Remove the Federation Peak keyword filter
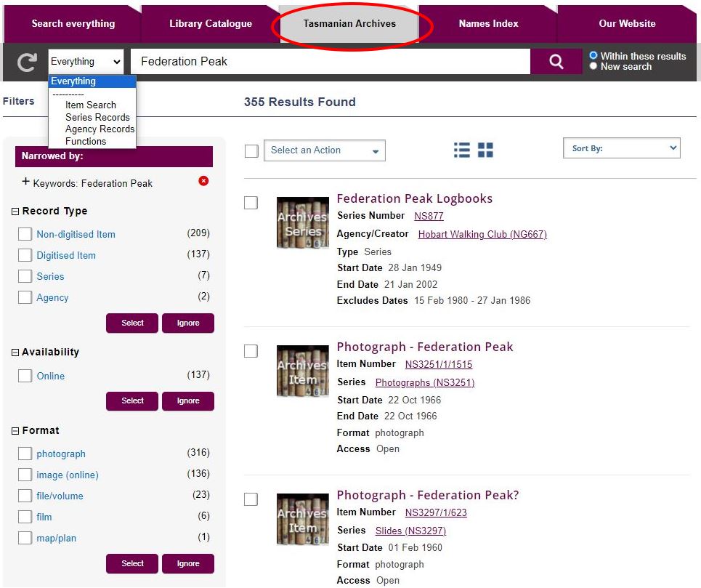This screenshot has height=588, width=701. [203, 181]
